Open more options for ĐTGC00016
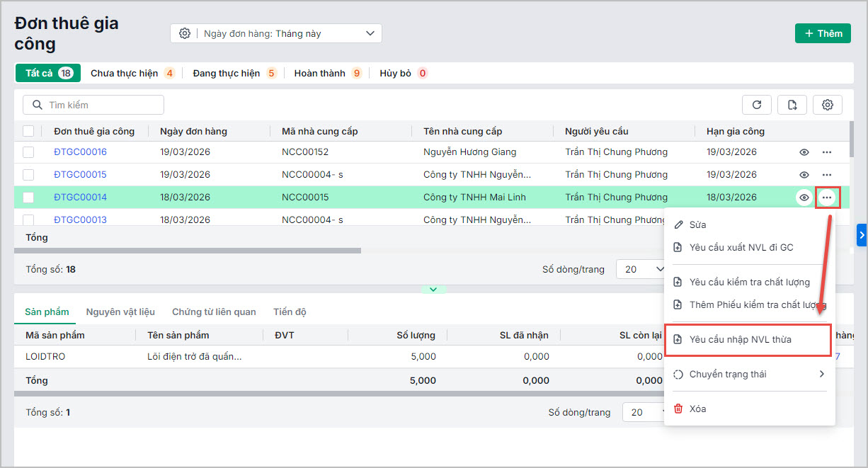Screen dimensions: 868x468 coord(826,152)
